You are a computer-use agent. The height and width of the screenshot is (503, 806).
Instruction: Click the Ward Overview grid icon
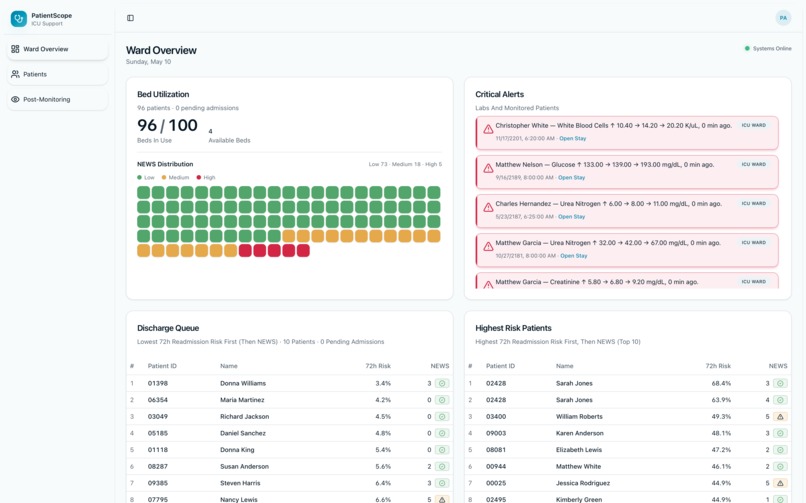tap(15, 49)
